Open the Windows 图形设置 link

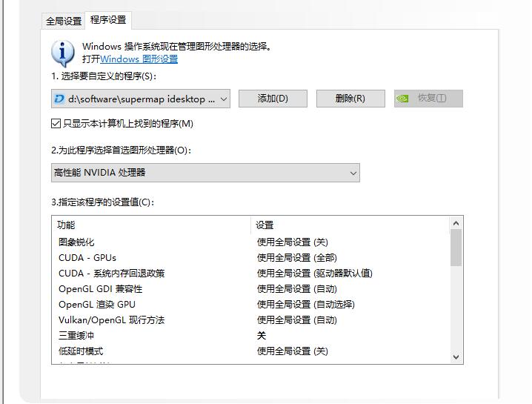139,59
